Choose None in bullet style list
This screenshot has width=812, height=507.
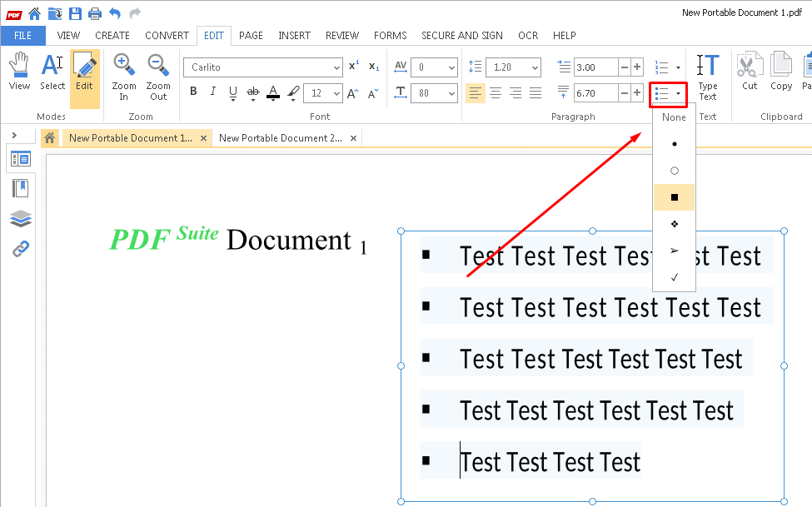coord(674,117)
